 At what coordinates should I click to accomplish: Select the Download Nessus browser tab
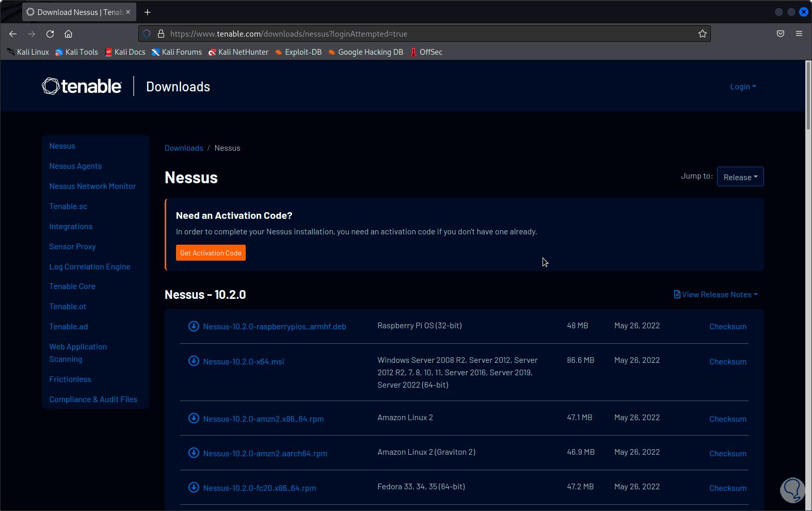tap(78, 12)
